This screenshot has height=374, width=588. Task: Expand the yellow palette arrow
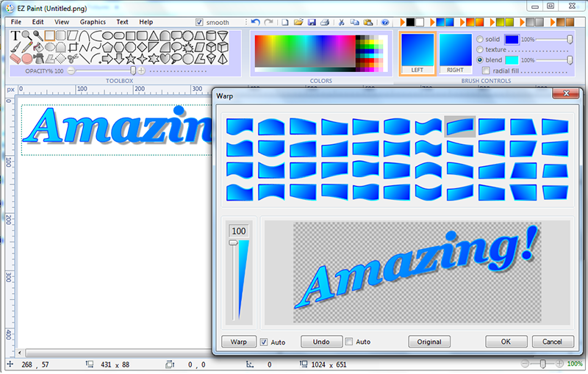tap(492, 22)
